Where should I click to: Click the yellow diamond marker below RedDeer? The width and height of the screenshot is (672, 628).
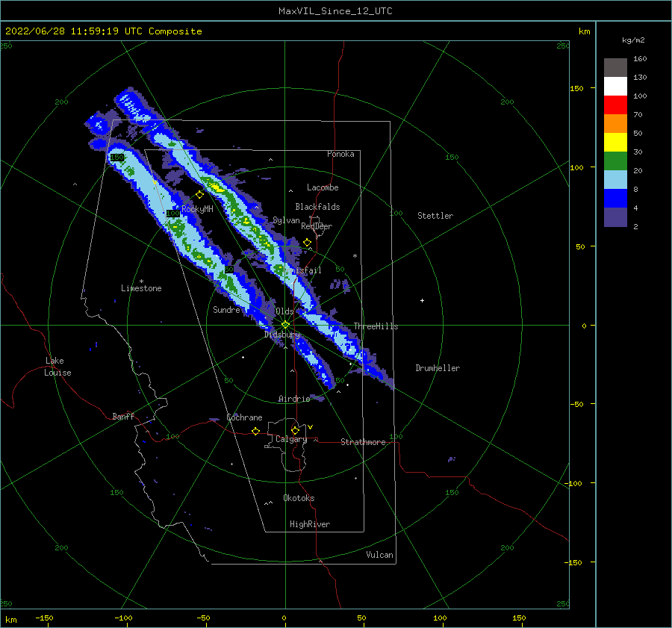307,243
